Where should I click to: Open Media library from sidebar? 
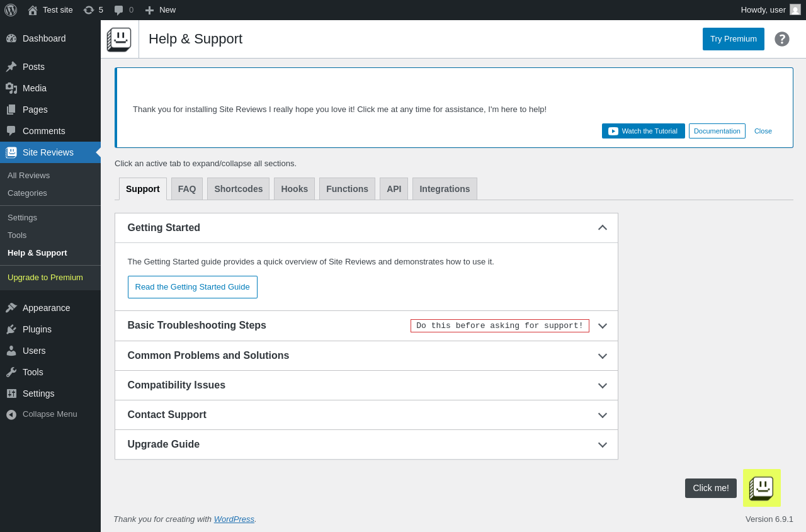[x=34, y=88]
